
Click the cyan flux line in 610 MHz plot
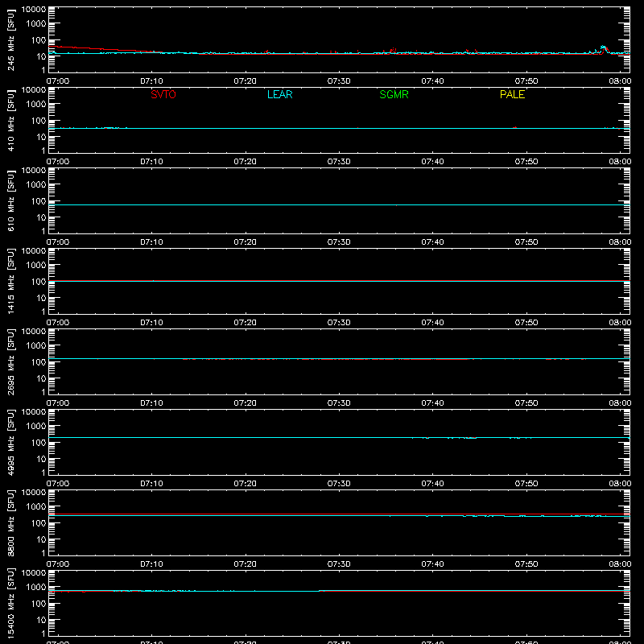click(339, 204)
